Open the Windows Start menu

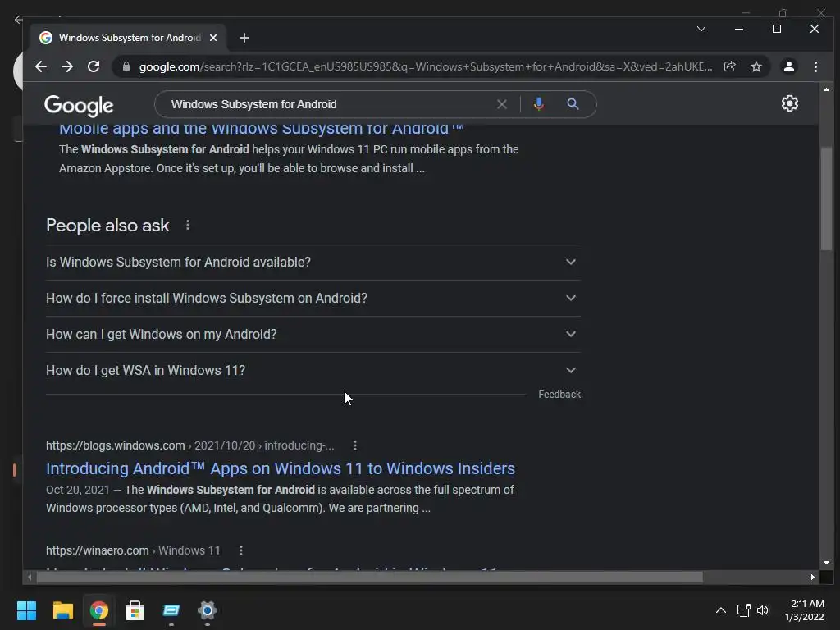(x=26, y=610)
